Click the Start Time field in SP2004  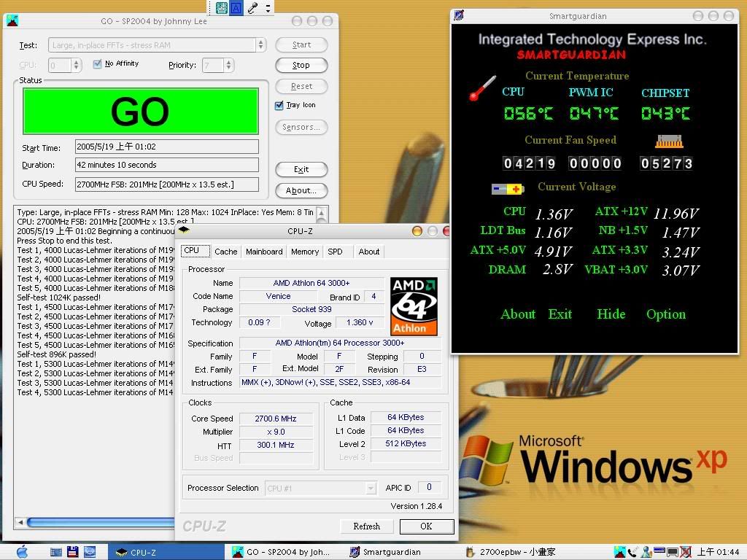click(x=167, y=147)
